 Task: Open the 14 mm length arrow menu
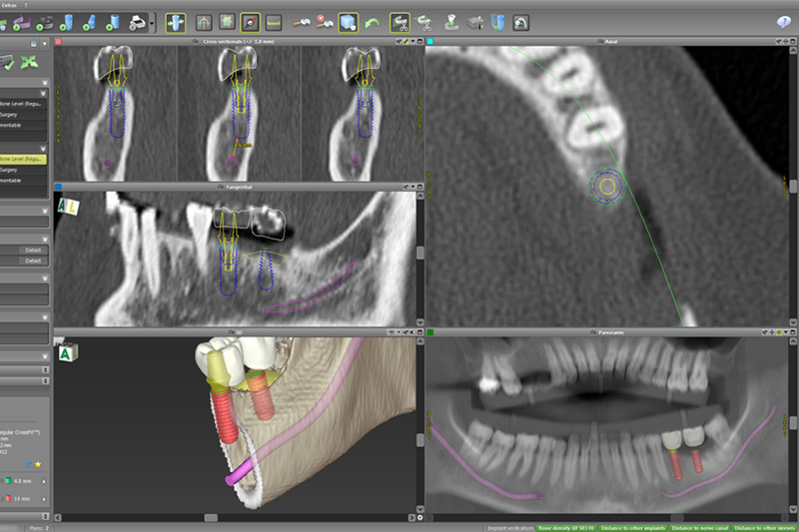(x=44, y=499)
